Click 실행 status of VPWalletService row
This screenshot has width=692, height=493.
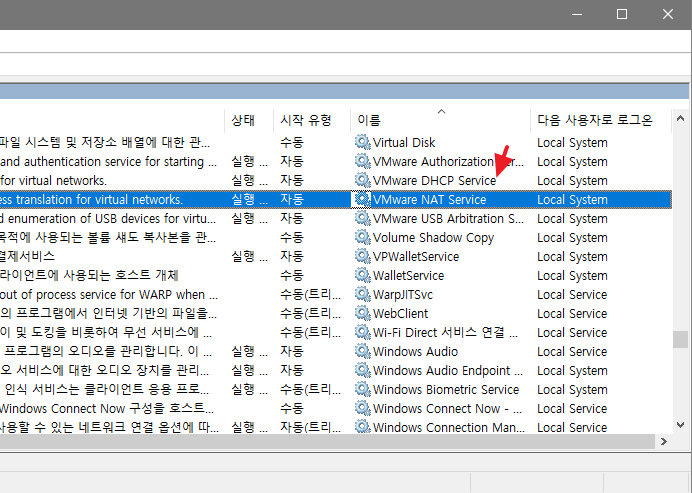click(x=249, y=256)
